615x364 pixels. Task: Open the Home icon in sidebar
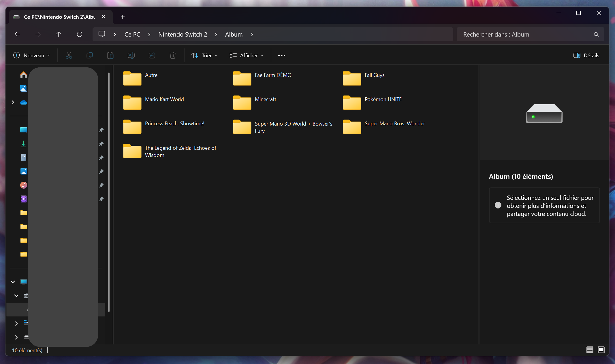pyautogui.click(x=24, y=75)
